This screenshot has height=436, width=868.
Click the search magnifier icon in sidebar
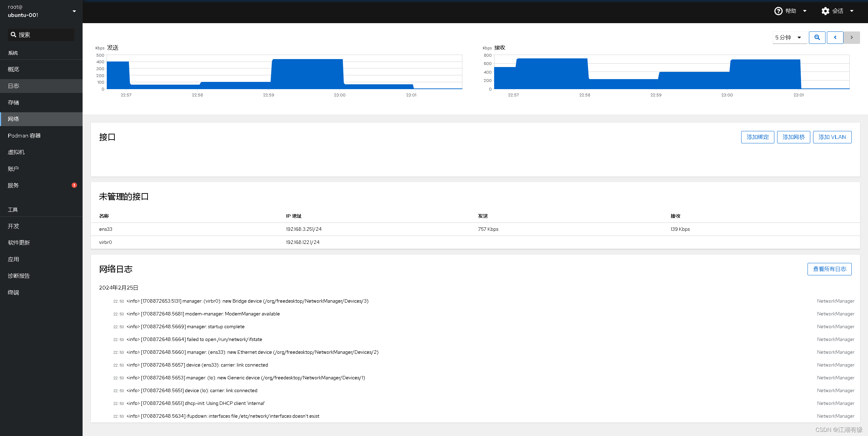pos(13,35)
